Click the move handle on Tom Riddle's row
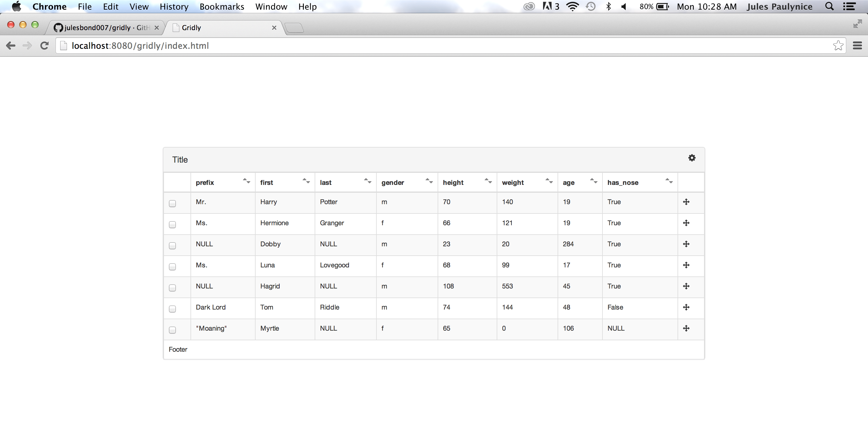This screenshot has width=868, height=427. point(687,307)
